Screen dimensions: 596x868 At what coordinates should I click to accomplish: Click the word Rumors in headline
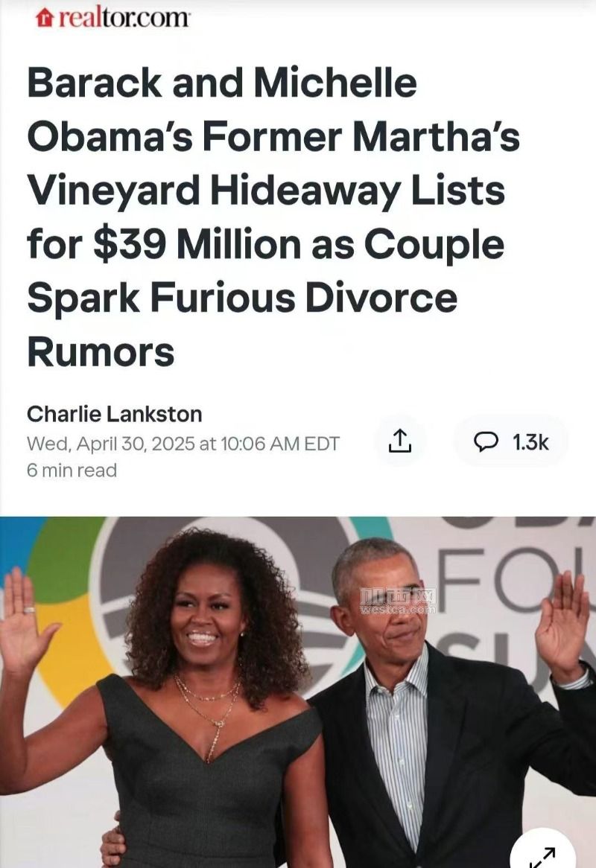[101, 352]
